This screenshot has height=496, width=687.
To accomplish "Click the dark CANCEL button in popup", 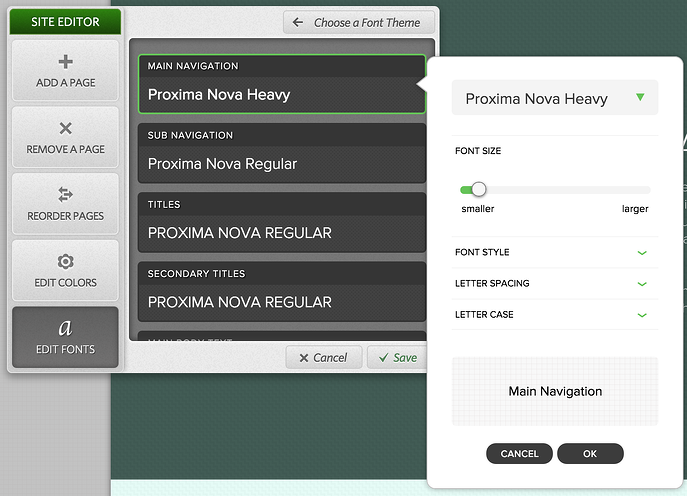I will [519, 453].
